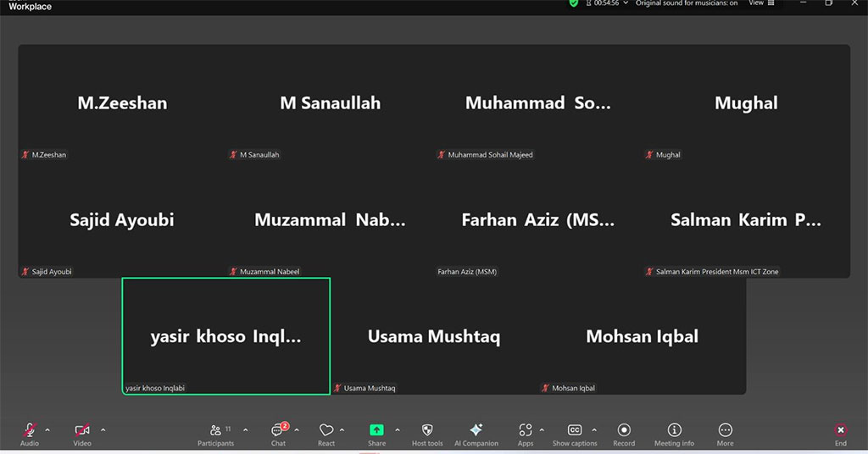Expand audio options arrow next to Audio
Screen dimensions: 868x454
pyautogui.click(x=47, y=429)
